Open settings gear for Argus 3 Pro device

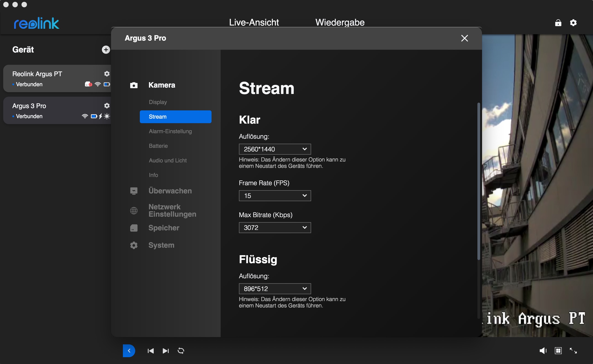pyautogui.click(x=107, y=106)
